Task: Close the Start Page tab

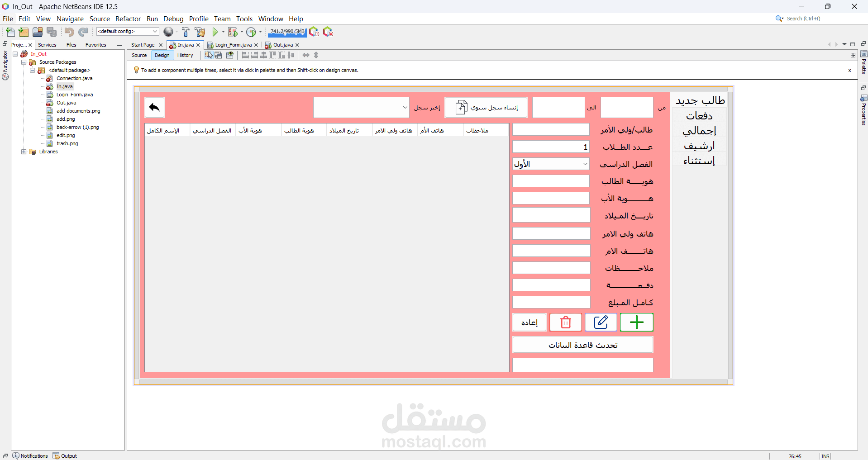Action: point(160,45)
